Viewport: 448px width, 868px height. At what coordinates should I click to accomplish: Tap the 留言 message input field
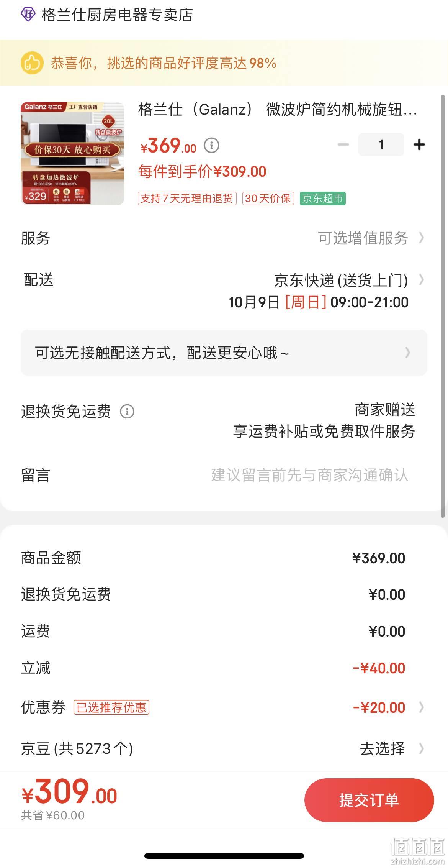(309, 475)
